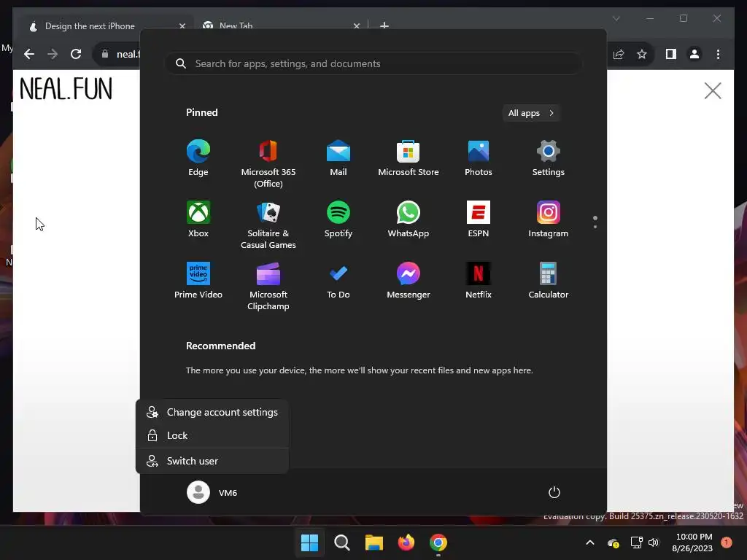747x560 pixels.
Task: Open the volume control in system tray
Action: coord(654,542)
